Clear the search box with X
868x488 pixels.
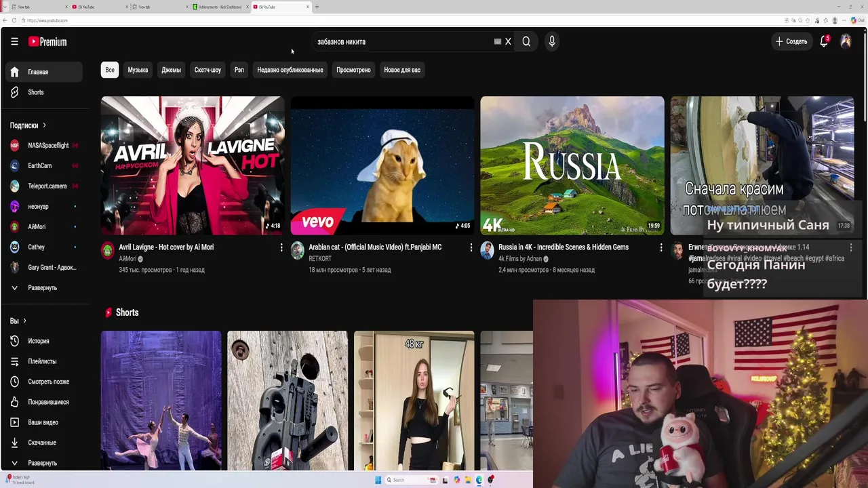(x=508, y=41)
